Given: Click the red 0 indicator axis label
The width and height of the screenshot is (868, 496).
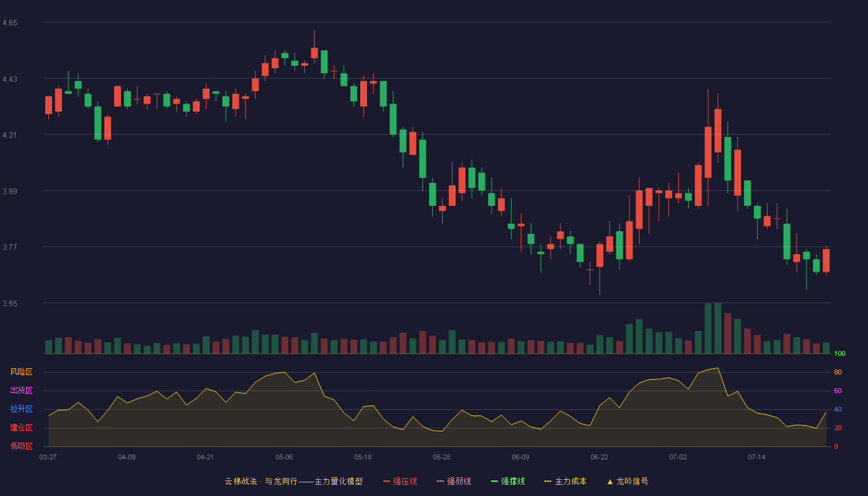Looking at the screenshot, I should pos(836,446).
